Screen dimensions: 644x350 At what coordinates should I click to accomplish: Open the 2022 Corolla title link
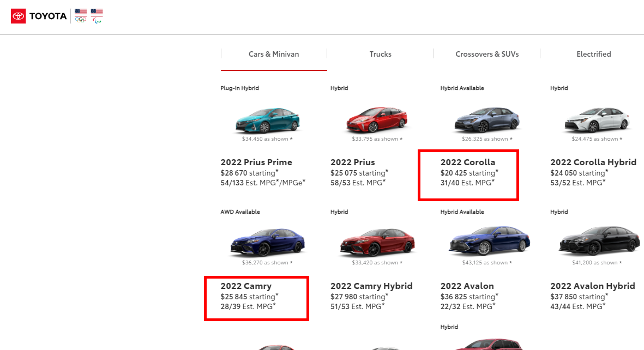click(468, 162)
